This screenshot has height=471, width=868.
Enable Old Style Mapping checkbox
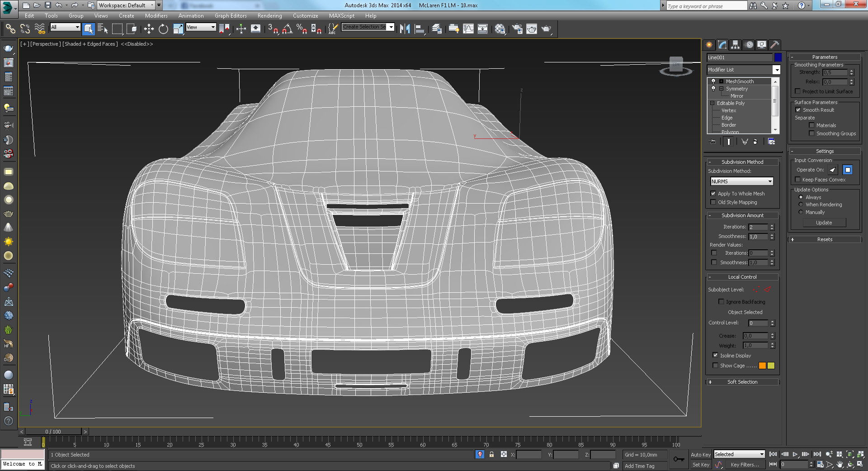pyautogui.click(x=713, y=202)
